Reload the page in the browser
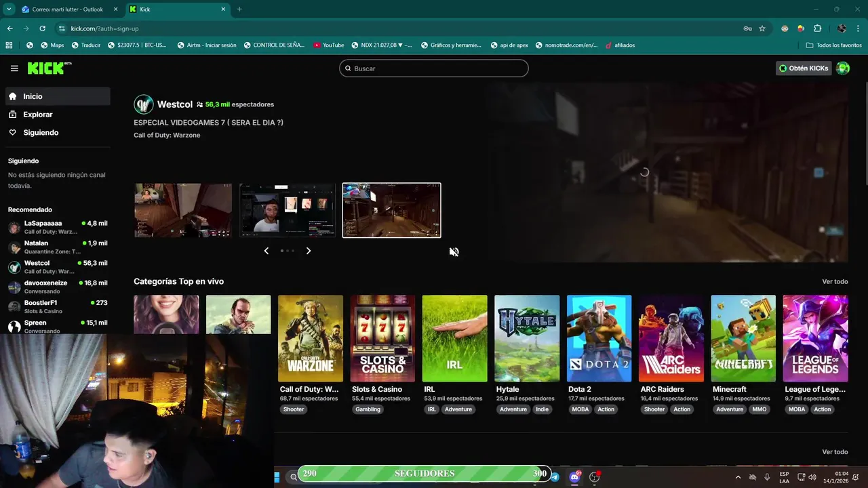This screenshot has width=868, height=488. (x=42, y=28)
